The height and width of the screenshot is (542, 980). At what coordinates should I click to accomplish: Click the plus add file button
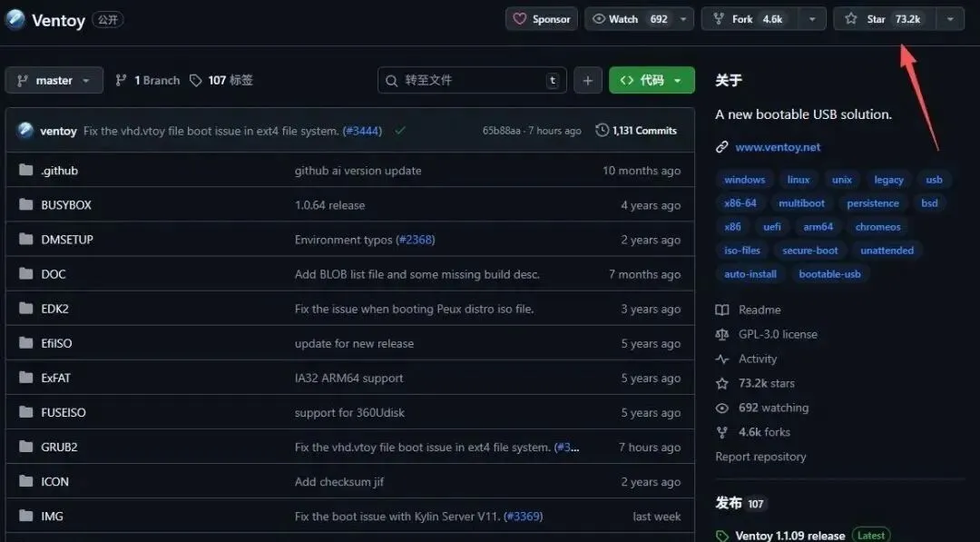pyautogui.click(x=587, y=80)
